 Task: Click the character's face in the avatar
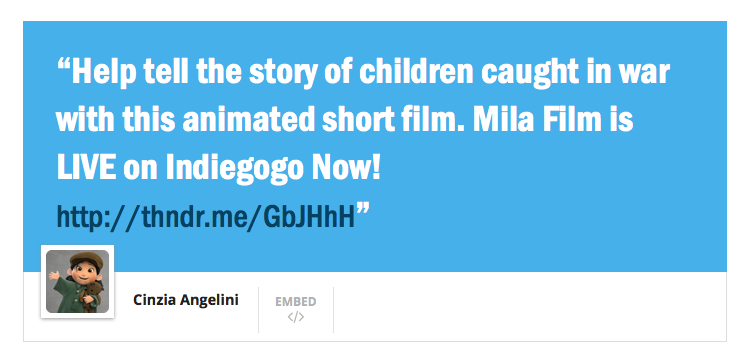click(86, 275)
